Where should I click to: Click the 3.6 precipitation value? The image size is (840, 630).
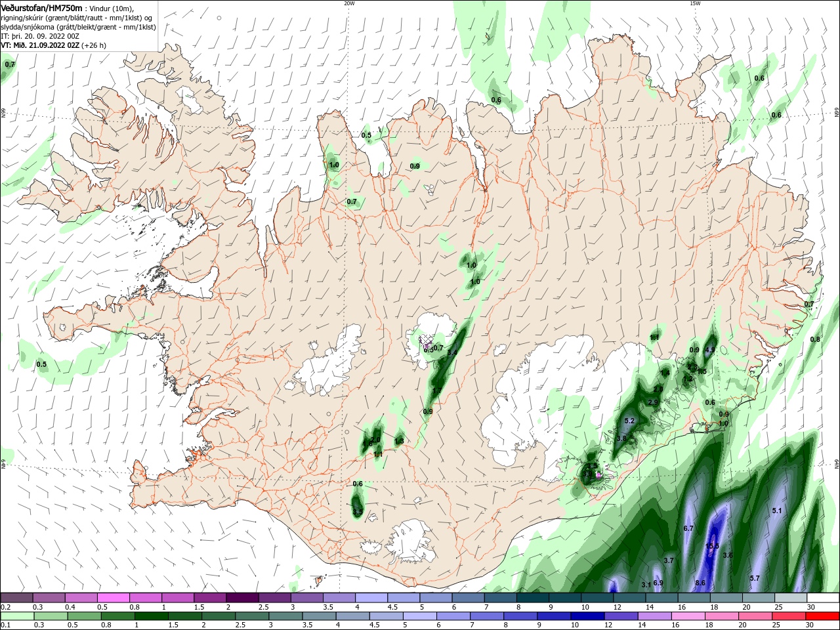[728, 555]
